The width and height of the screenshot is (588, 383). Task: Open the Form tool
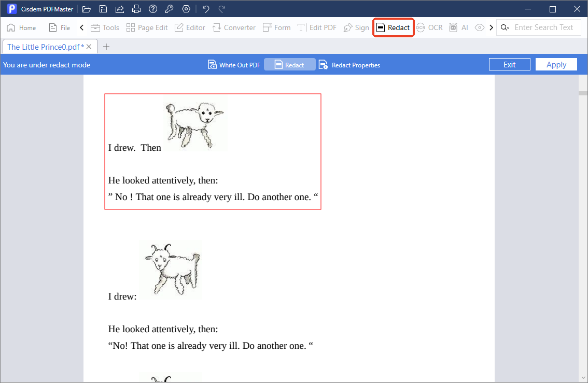277,28
